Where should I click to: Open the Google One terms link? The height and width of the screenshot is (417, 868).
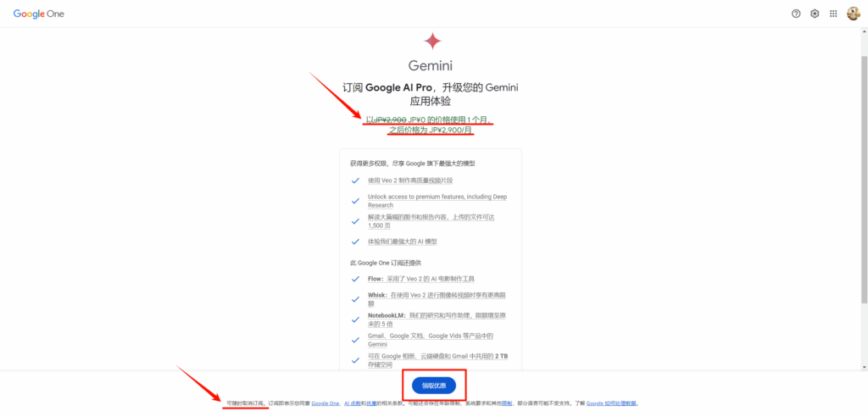(x=325, y=403)
